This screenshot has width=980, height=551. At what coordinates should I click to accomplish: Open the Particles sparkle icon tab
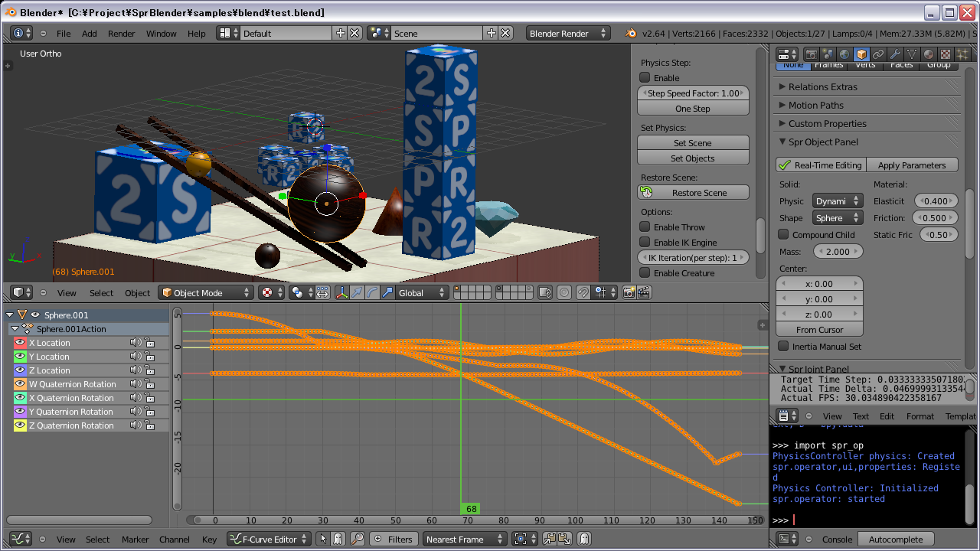coord(962,54)
